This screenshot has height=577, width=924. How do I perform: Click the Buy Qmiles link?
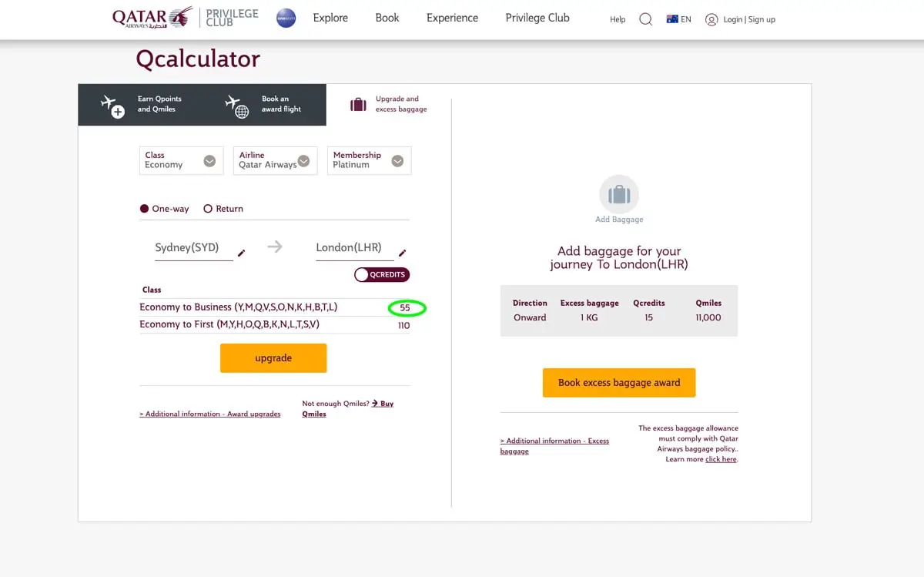(x=348, y=408)
